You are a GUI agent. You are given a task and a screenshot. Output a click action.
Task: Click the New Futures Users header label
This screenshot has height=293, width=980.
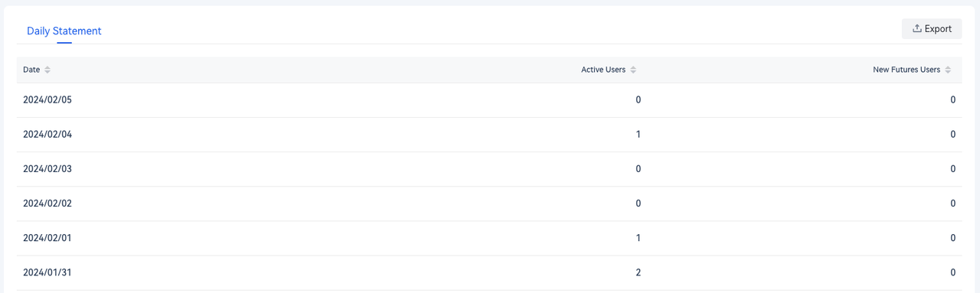click(906, 70)
